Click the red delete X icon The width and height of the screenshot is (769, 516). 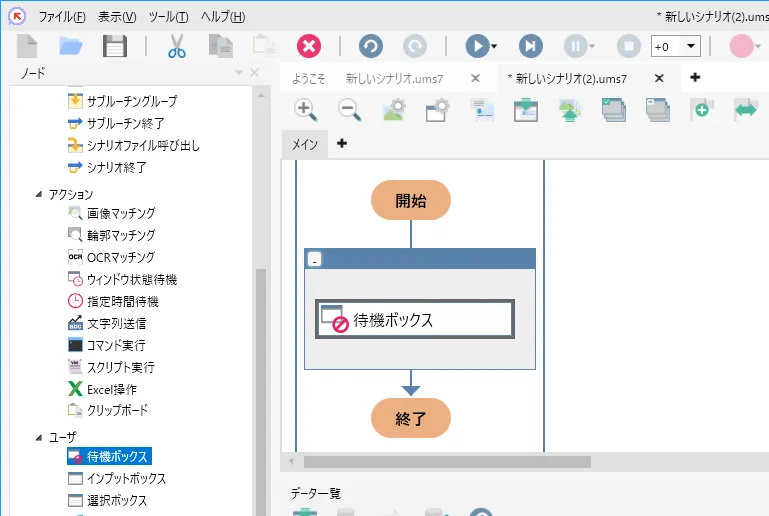coord(309,46)
